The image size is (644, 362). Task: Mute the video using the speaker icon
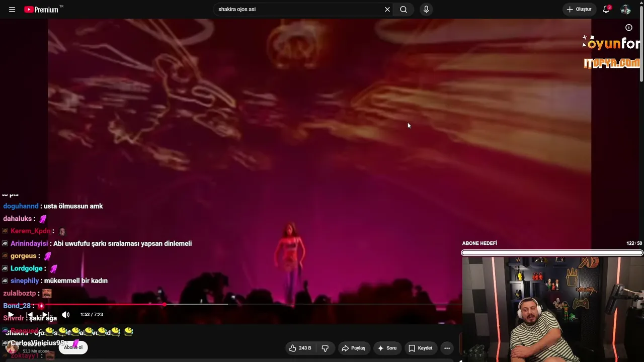point(65,315)
